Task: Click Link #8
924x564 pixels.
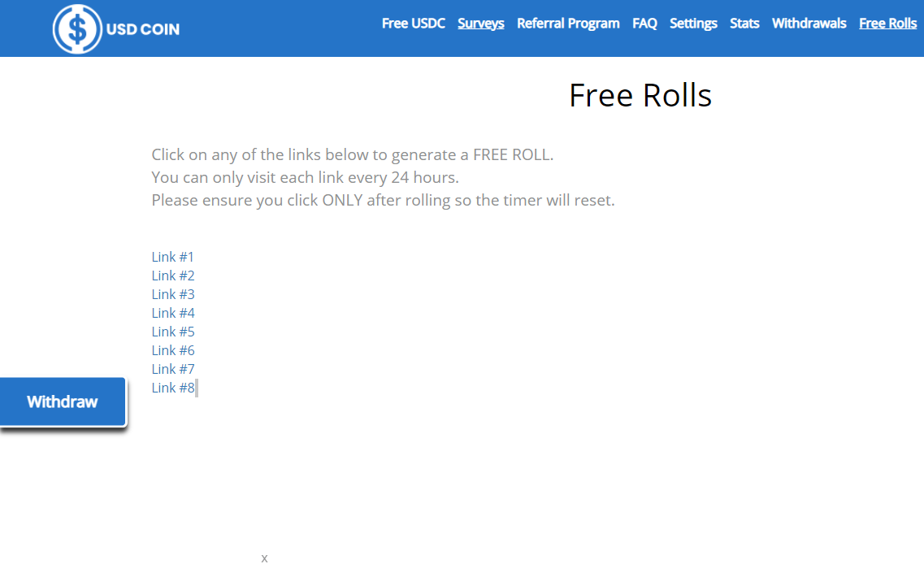Action: (x=172, y=388)
